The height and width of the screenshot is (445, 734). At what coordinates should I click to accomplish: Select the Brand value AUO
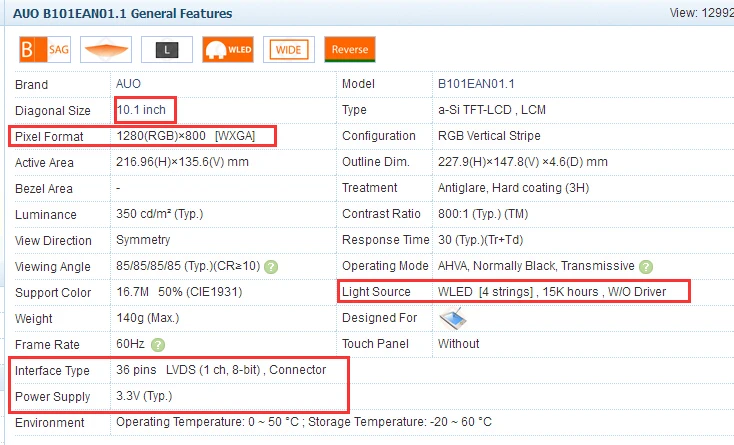pyautogui.click(x=128, y=84)
